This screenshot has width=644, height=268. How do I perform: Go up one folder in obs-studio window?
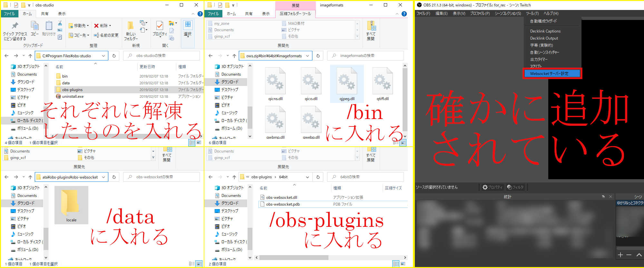[30, 56]
